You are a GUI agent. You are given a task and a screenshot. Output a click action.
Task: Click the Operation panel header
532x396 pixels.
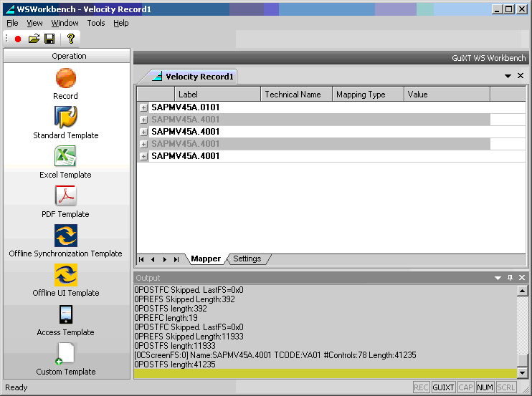[x=67, y=56]
